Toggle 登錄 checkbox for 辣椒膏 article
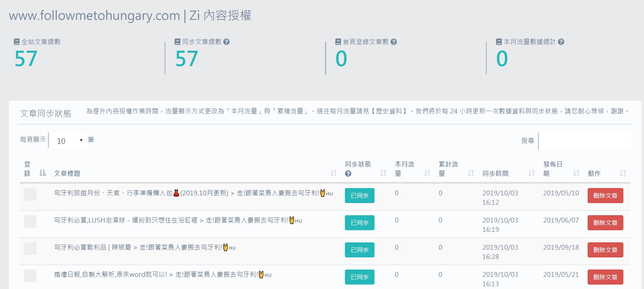Image resolution: width=644 pixels, height=289 pixels. (30, 248)
